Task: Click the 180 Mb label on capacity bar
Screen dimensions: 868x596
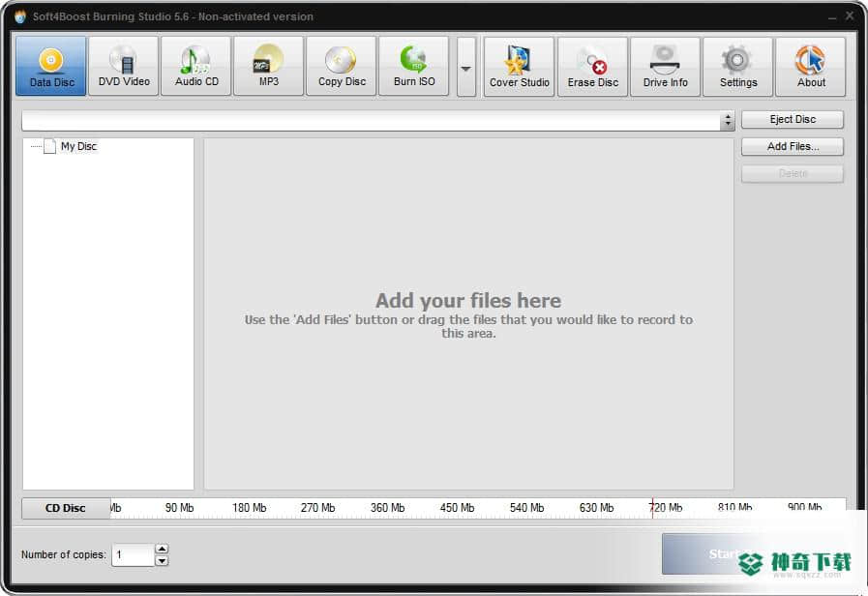Action: 249,507
